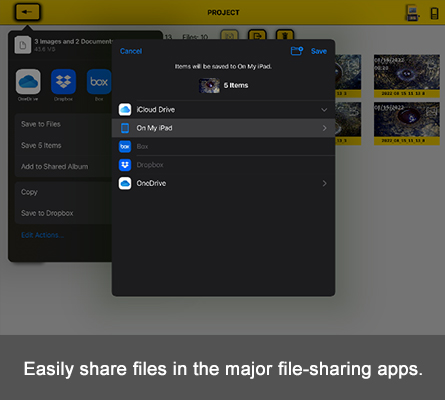
Task: Click the document icon beside 3 Images and 2 Documents
Action: (23, 45)
